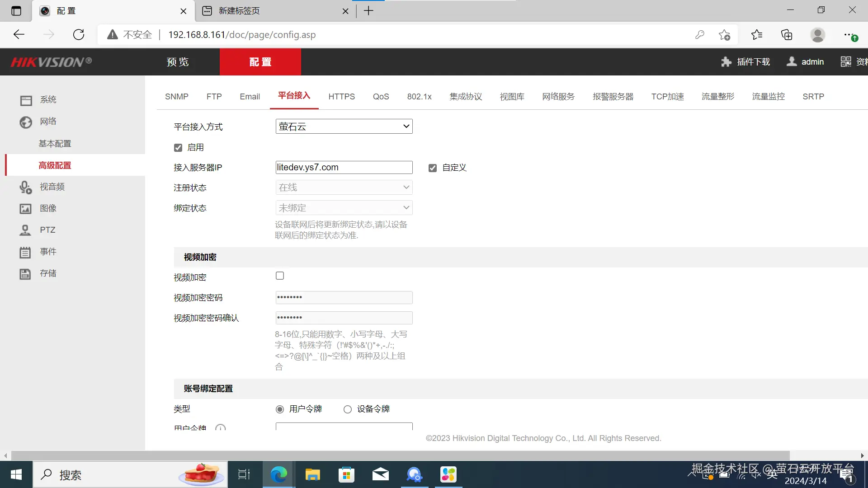Click the 存储 storage disk icon

(25, 274)
